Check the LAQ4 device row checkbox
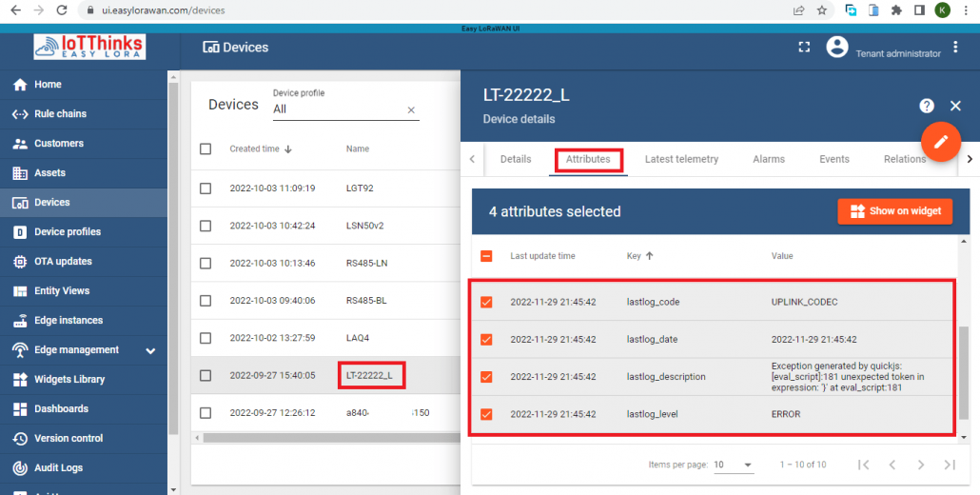This screenshot has height=495, width=980. coord(205,338)
